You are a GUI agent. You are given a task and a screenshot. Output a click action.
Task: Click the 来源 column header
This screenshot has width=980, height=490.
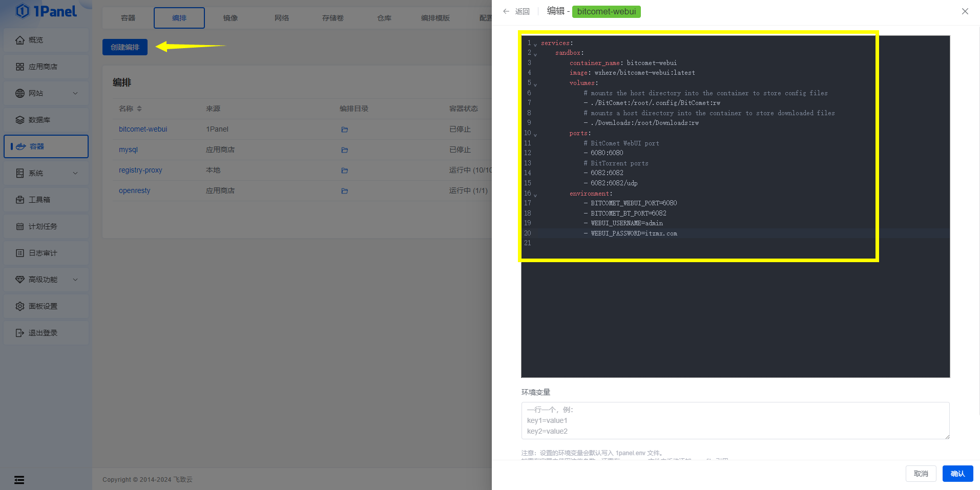pyautogui.click(x=213, y=109)
